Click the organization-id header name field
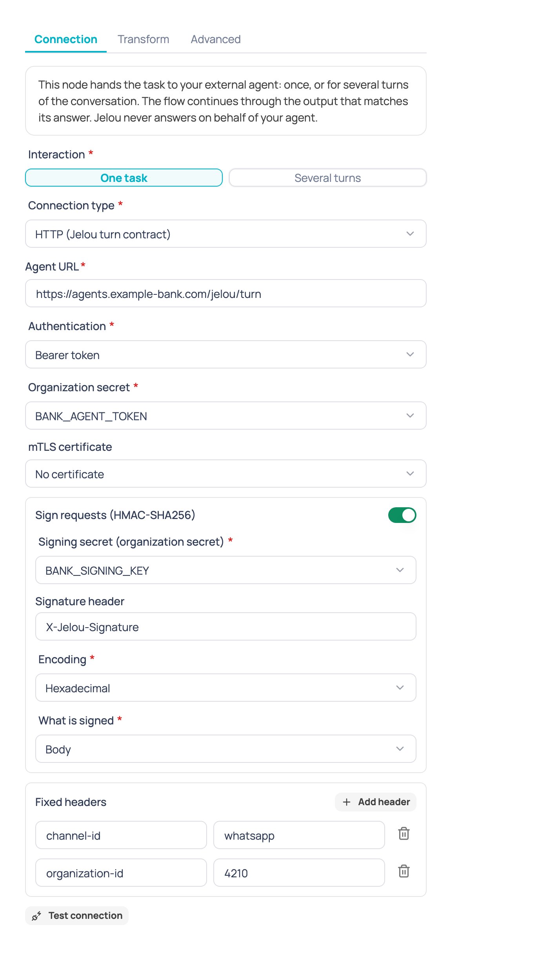The image size is (549, 980). [x=121, y=873]
